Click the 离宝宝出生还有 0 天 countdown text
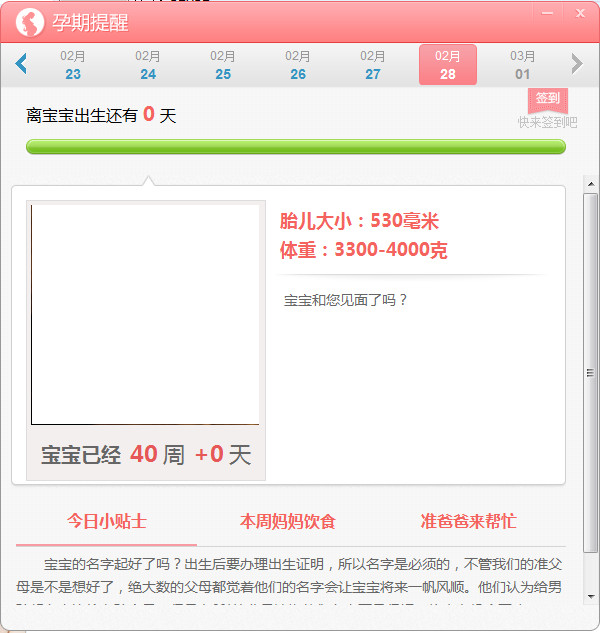The width and height of the screenshot is (600, 633). (x=101, y=115)
